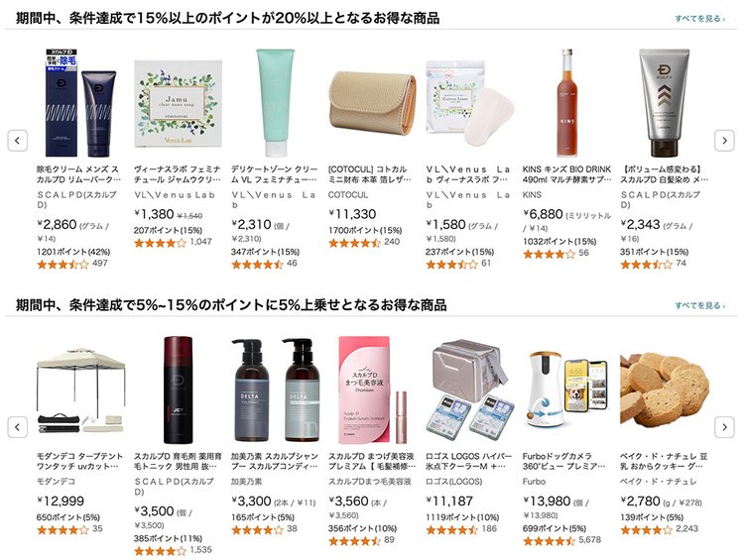
Task: Open the soy okara cookies product image
Action: tap(665, 389)
